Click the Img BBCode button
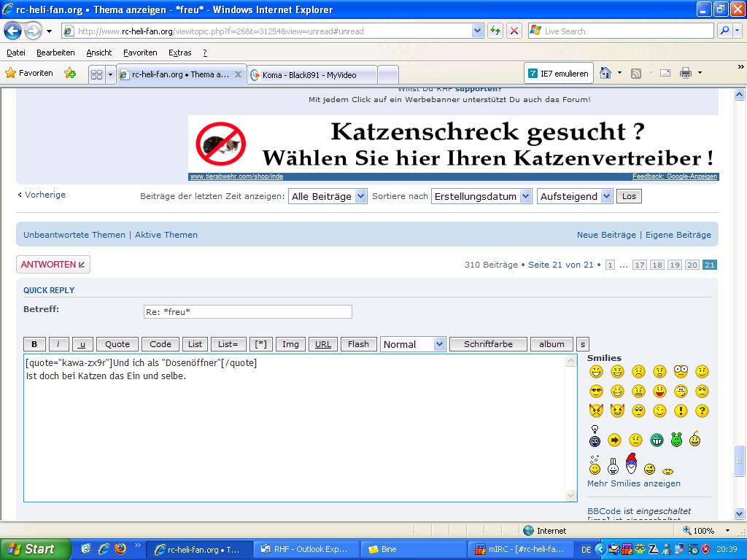This screenshot has width=747, height=560. [x=290, y=344]
